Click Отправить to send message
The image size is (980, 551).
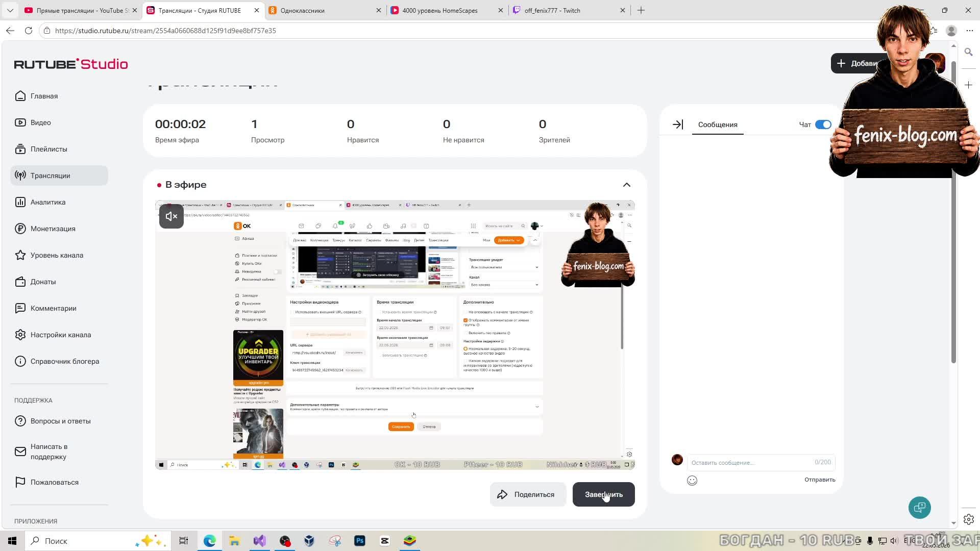click(x=820, y=480)
